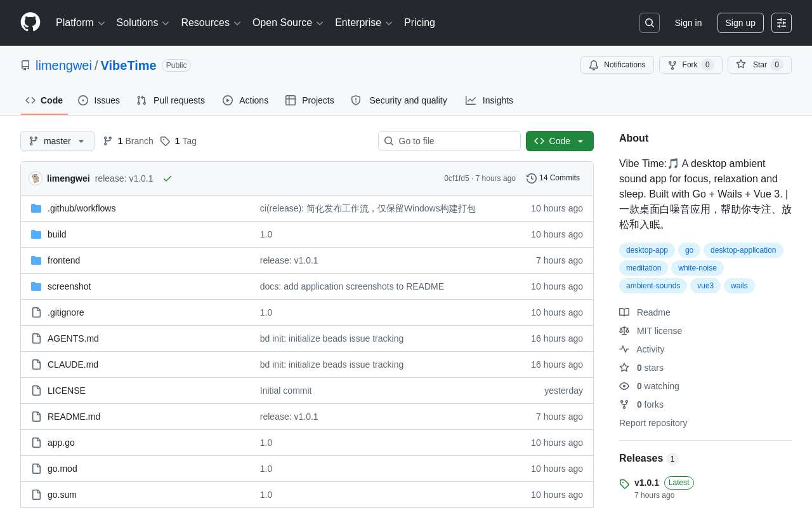Screen dimensions: 812x508
Task: View the 1 Branch link
Action: click(128, 141)
